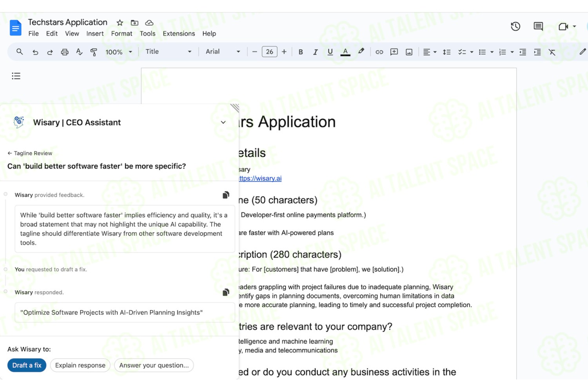
Task: Open the highlight color pen
Action: (x=361, y=51)
